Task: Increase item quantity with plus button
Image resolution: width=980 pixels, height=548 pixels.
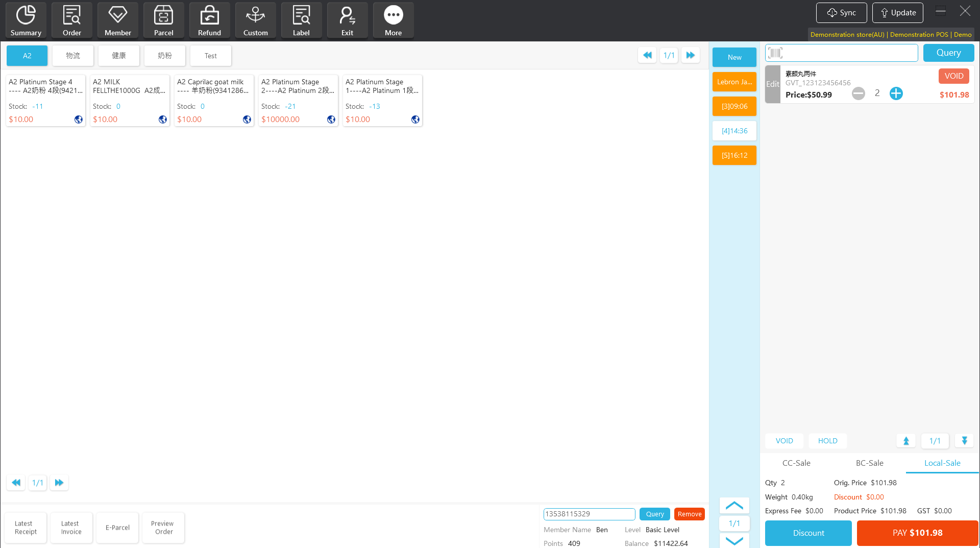Action: tap(896, 93)
